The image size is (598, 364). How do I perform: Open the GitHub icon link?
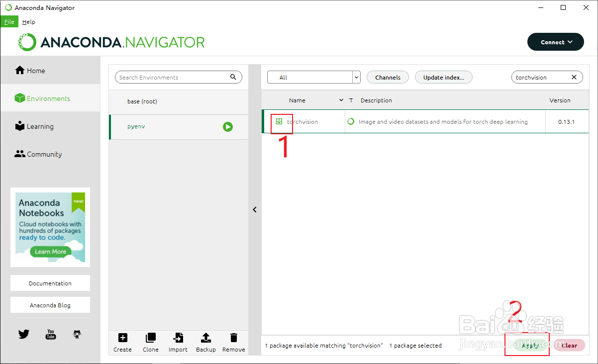point(77,334)
